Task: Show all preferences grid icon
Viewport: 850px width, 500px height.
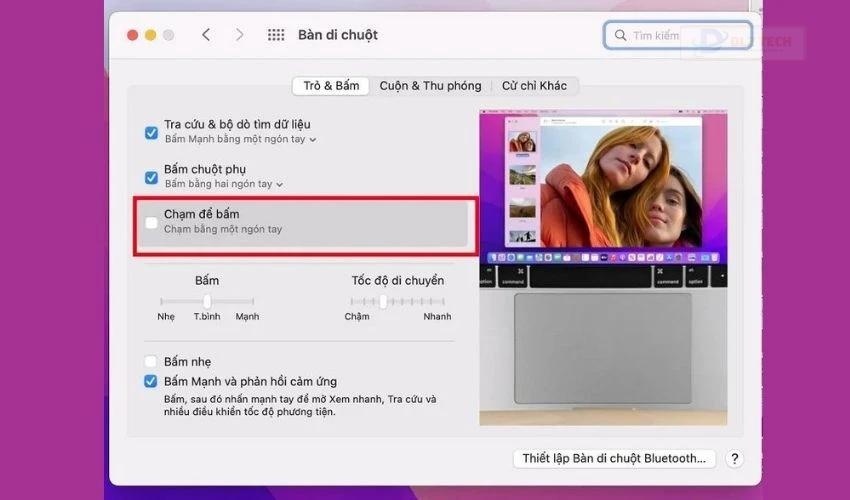Action: 276,35
